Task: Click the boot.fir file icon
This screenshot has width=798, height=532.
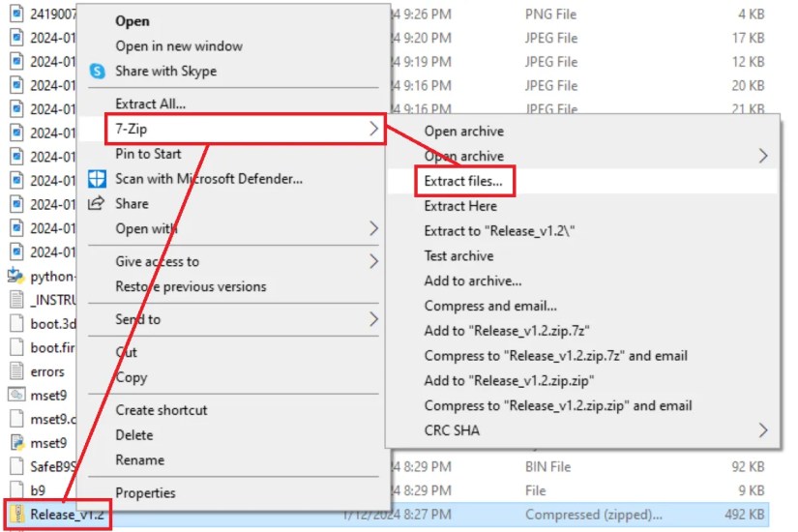Action: click(x=16, y=347)
